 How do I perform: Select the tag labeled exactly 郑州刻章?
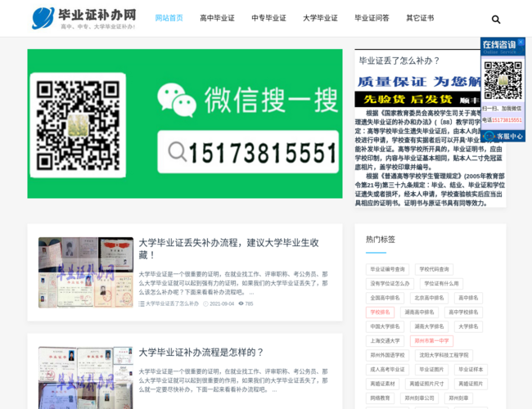click(458, 398)
